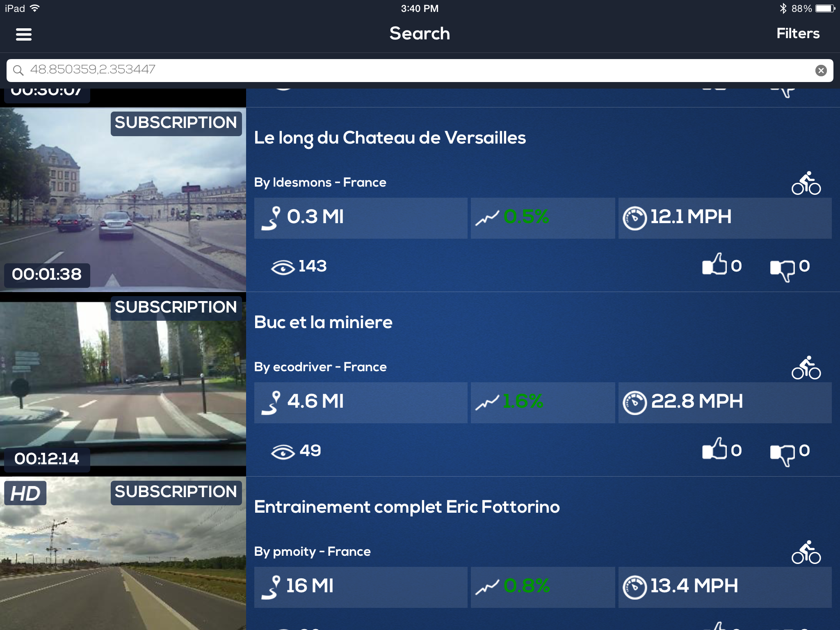The width and height of the screenshot is (840, 630).
Task: Tap distance route icon beside 4.6 MI
Action: point(271,403)
